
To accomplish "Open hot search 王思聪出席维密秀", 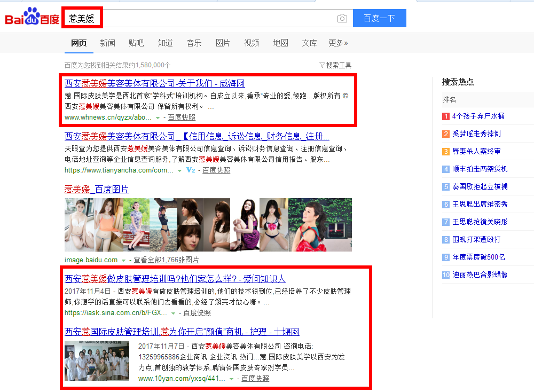I will 480,205.
